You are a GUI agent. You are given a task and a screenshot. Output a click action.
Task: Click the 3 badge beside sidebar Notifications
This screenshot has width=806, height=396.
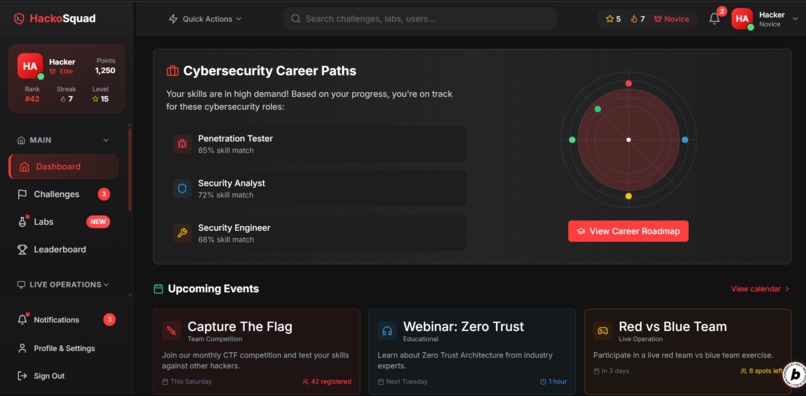pos(109,320)
